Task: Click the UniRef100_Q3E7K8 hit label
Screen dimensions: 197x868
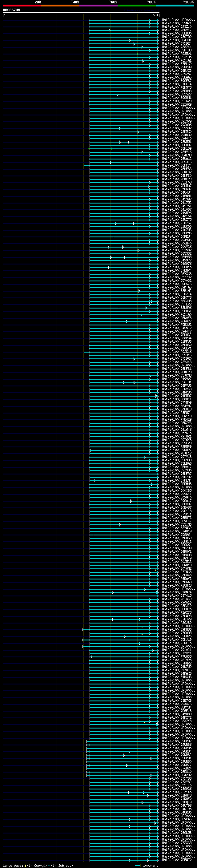Action: point(177,701)
